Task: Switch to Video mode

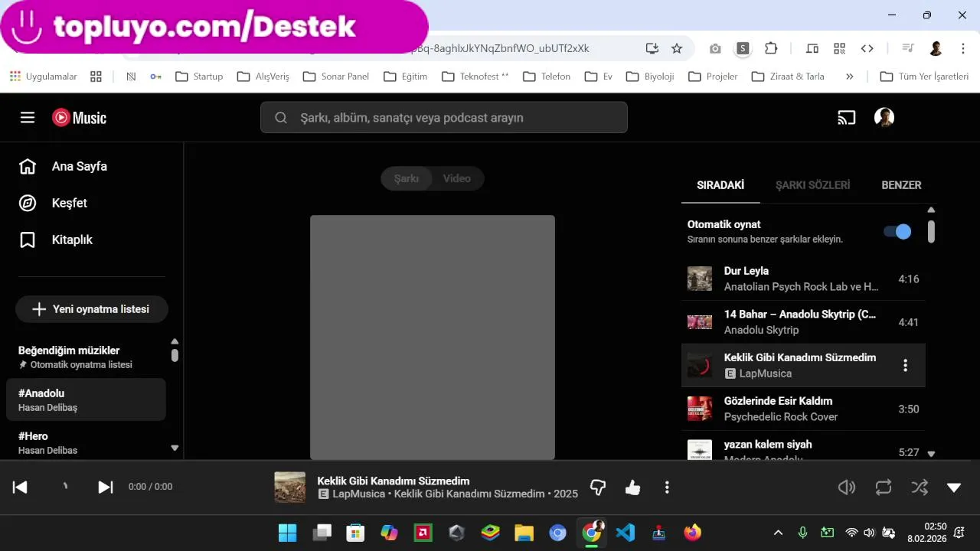Action: click(x=457, y=178)
